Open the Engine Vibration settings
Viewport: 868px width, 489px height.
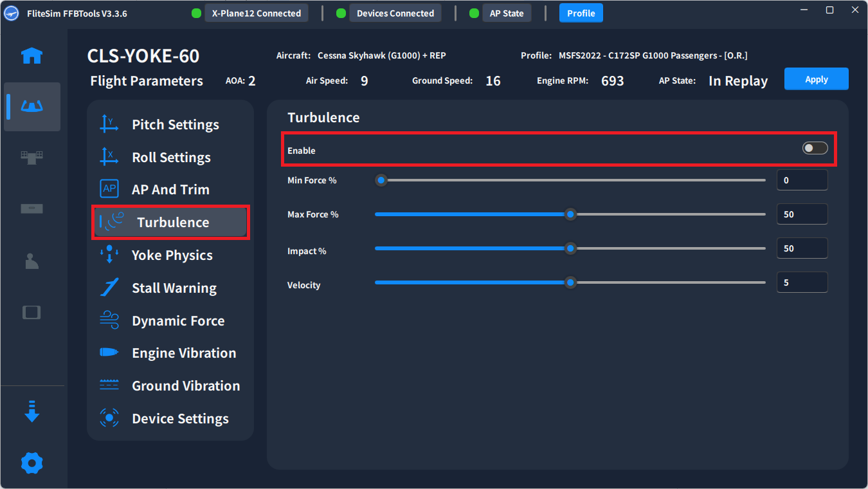(x=170, y=353)
